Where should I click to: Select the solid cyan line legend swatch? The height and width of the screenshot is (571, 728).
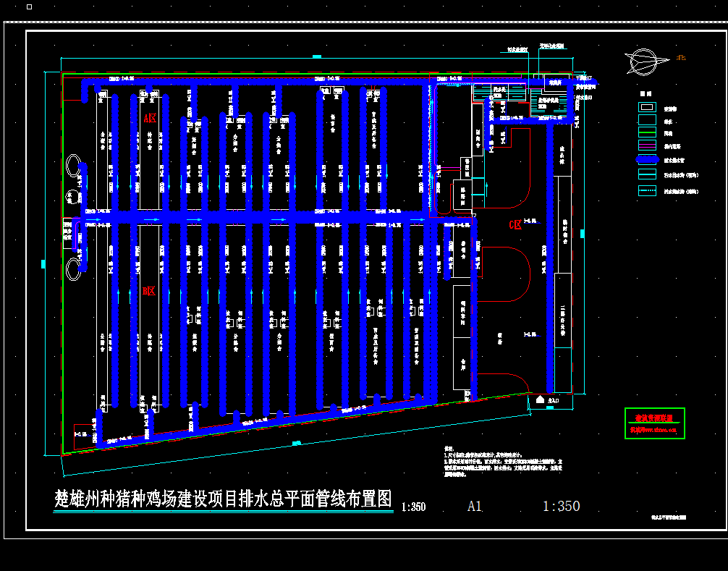click(647, 174)
